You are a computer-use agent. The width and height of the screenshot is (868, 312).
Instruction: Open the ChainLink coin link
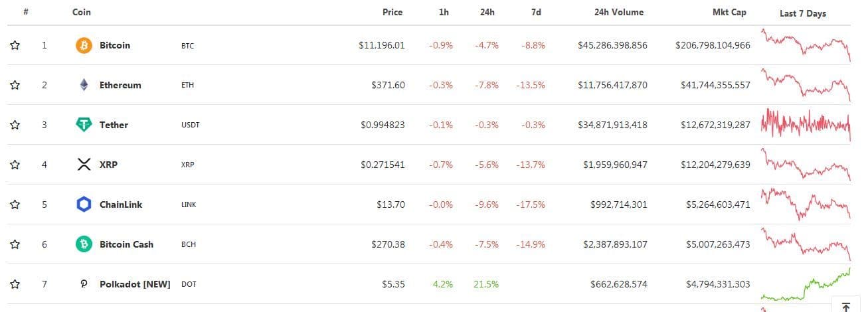121,204
